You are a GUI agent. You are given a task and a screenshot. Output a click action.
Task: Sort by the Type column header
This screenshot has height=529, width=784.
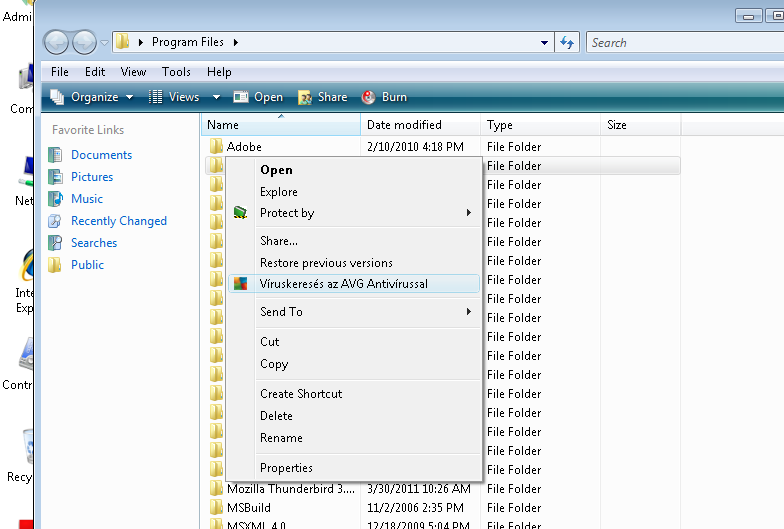coord(540,125)
